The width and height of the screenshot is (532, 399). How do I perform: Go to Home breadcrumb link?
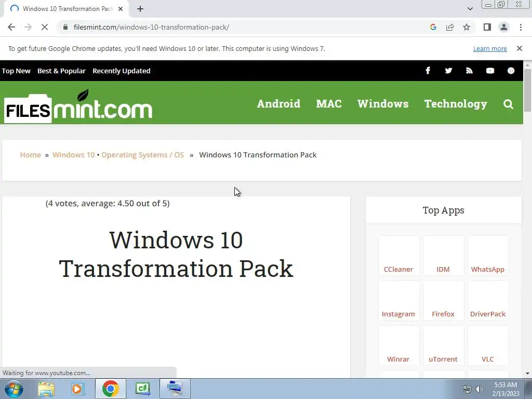coord(30,155)
